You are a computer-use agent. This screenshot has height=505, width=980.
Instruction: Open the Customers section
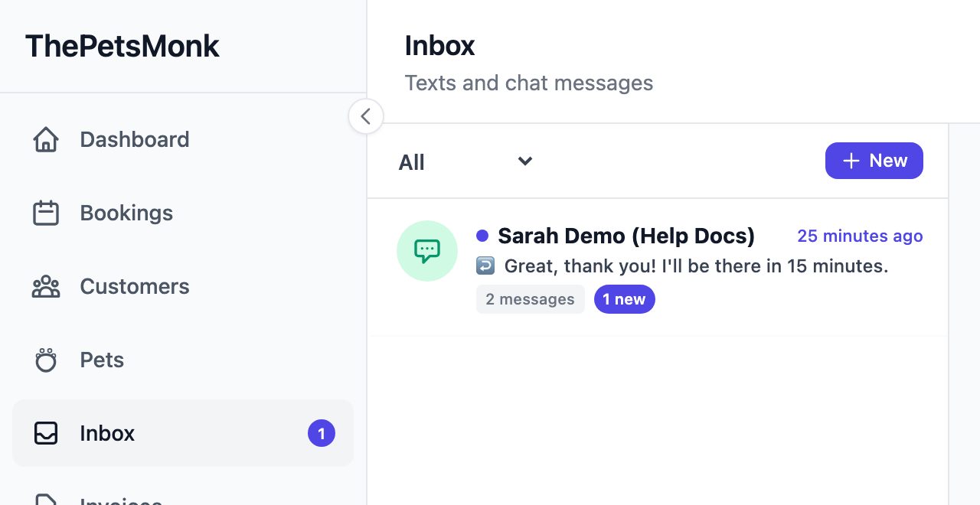pos(183,286)
